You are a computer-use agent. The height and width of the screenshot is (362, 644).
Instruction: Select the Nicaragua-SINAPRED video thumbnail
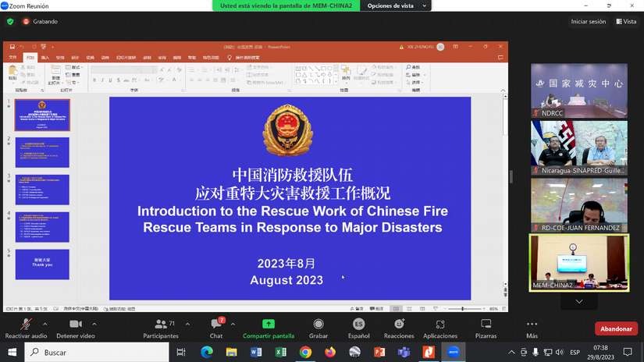point(578,147)
